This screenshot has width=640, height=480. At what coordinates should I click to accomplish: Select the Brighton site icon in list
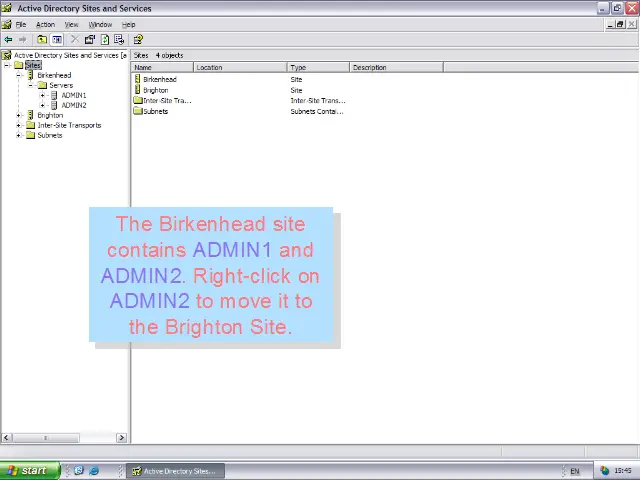tap(138, 90)
